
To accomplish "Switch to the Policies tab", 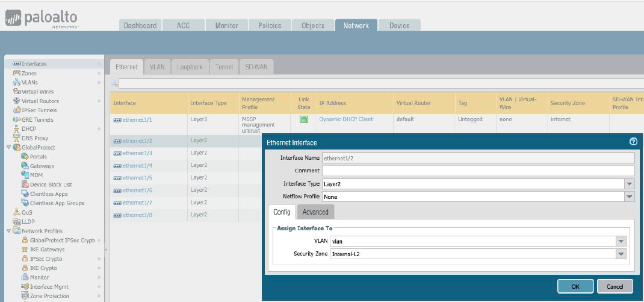I will tap(270, 25).
